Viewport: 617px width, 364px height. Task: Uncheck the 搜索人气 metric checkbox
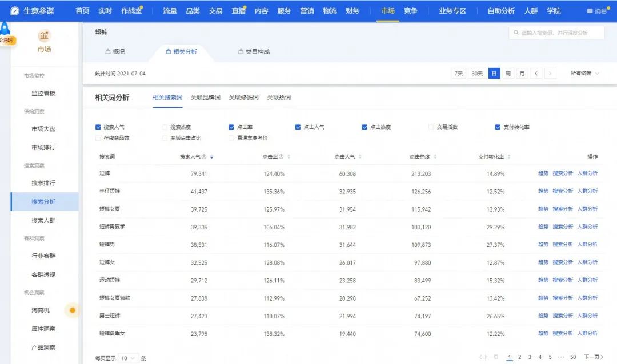click(x=98, y=127)
